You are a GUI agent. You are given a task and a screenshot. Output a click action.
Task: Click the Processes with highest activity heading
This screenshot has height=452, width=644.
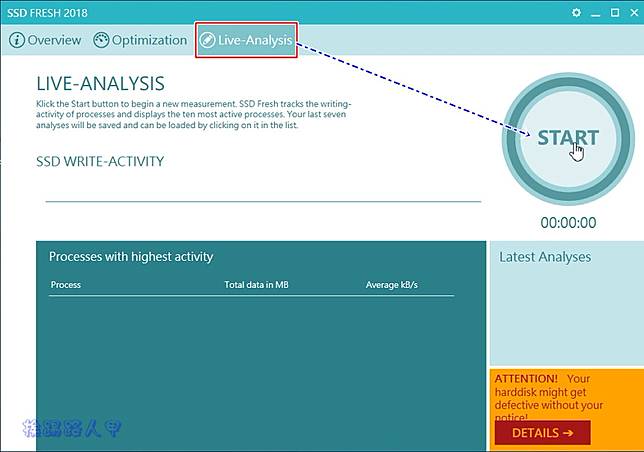point(131,257)
